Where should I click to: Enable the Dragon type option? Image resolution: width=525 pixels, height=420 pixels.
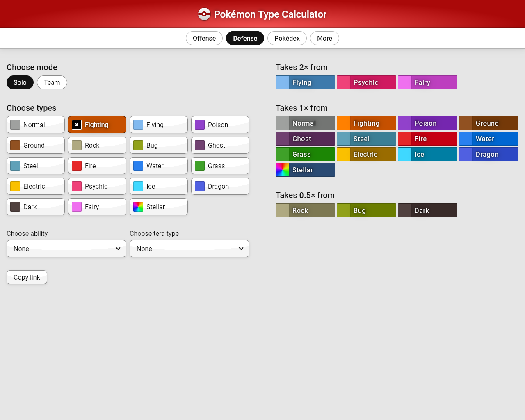(220, 186)
